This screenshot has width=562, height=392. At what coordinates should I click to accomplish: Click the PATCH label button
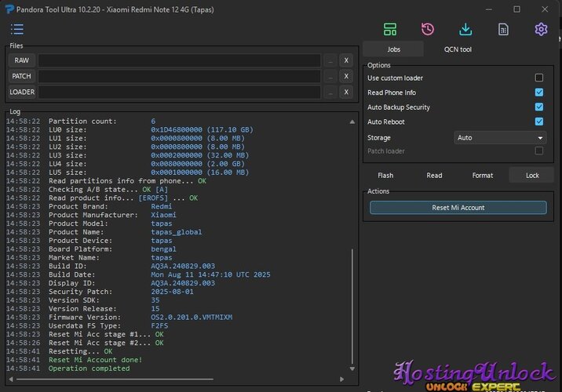coord(21,76)
